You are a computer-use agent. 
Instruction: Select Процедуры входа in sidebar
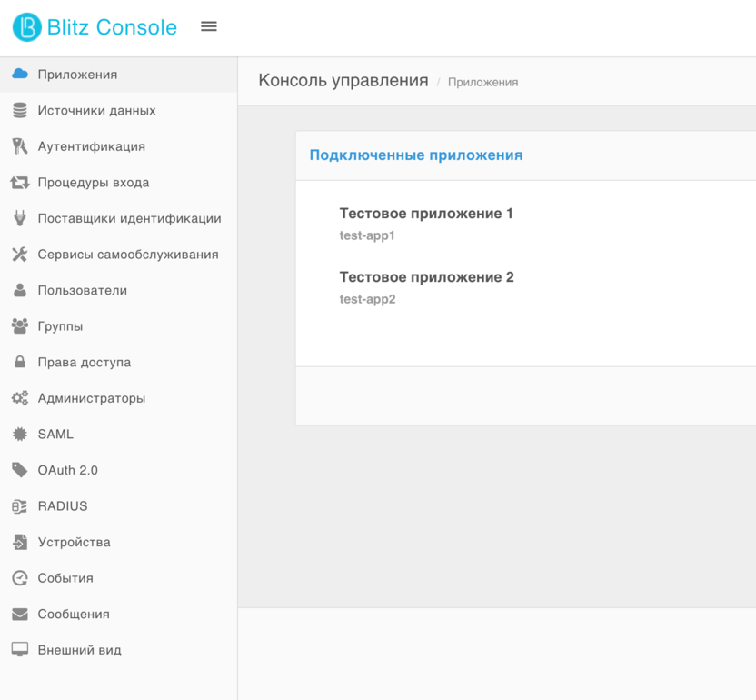pyautogui.click(x=119, y=183)
